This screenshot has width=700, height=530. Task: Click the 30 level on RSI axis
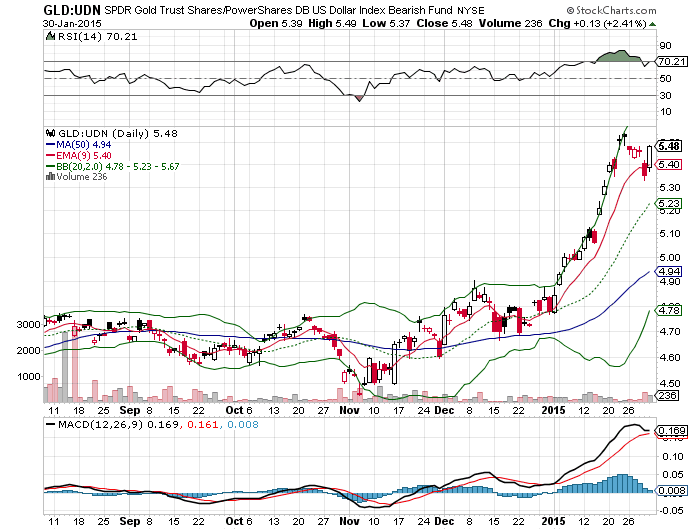coord(665,95)
